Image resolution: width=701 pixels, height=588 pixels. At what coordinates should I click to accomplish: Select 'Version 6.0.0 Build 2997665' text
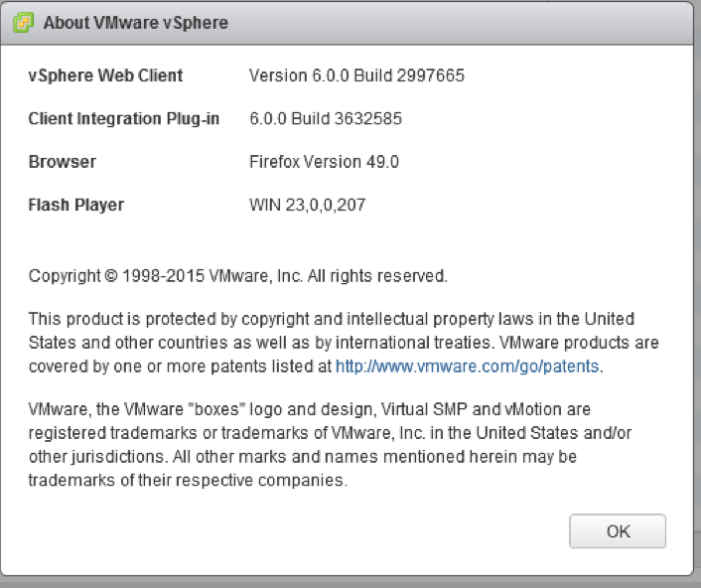[x=356, y=75]
